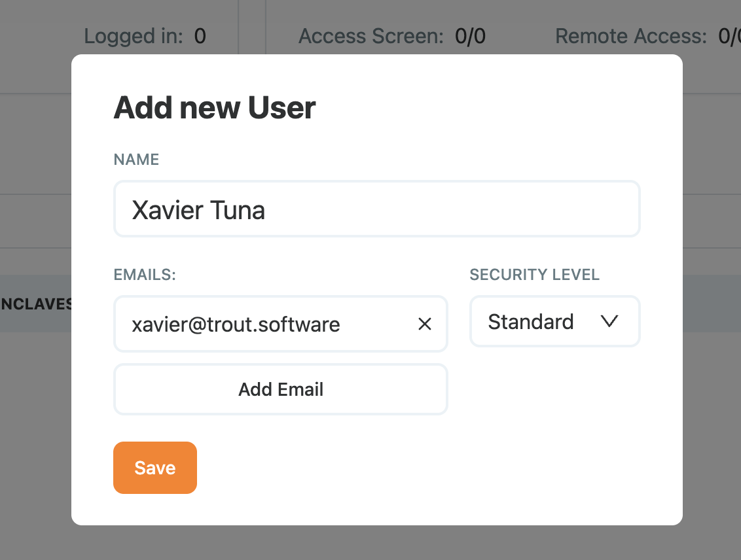Click the NAME label
The height and width of the screenshot is (560, 741).
(136, 160)
